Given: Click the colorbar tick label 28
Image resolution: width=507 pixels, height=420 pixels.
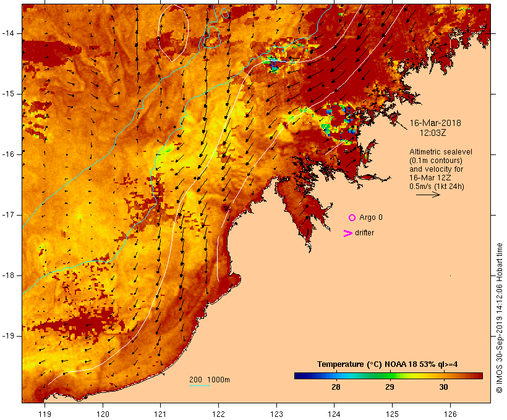Looking at the screenshot, I should 336,387.
